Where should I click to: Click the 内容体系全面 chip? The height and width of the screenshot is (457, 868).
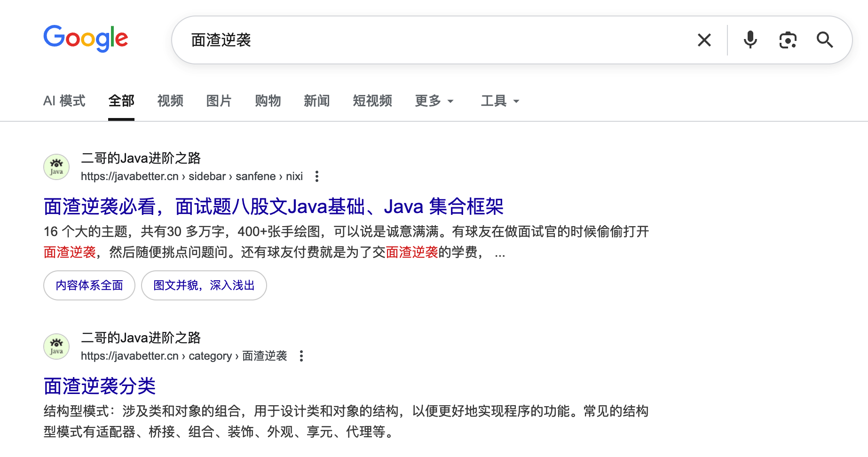click(89, 285)
